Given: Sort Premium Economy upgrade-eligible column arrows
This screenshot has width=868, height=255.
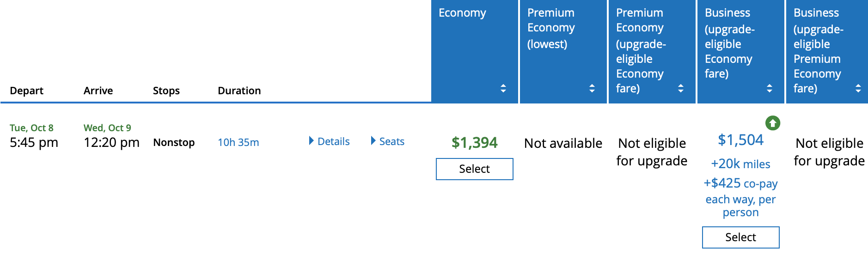Looking at the screenshot, I should tap(681, 88).
